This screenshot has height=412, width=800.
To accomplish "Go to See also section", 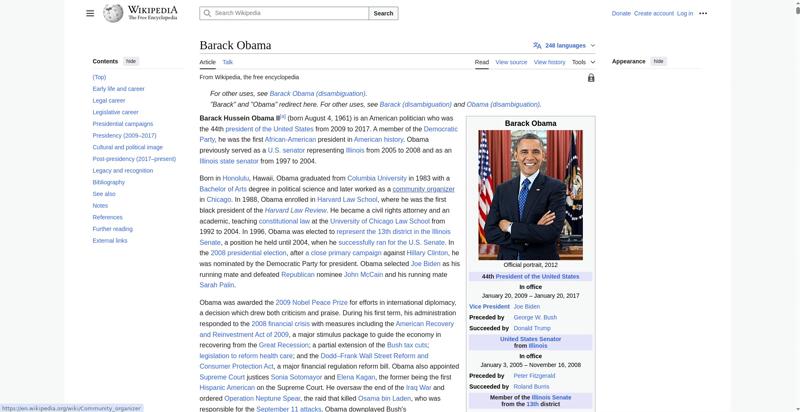I will tap(104, 194).
